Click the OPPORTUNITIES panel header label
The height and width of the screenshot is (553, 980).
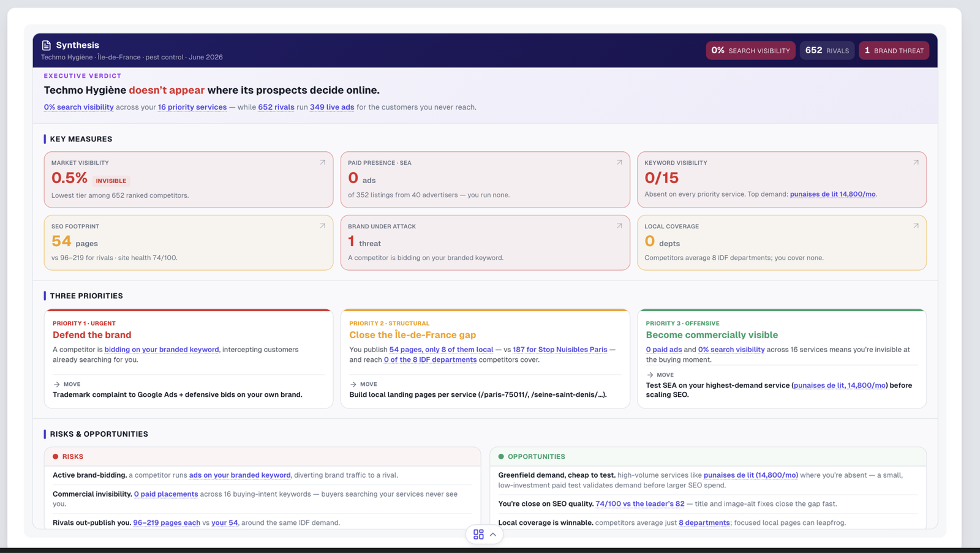[x=537, y=457]
